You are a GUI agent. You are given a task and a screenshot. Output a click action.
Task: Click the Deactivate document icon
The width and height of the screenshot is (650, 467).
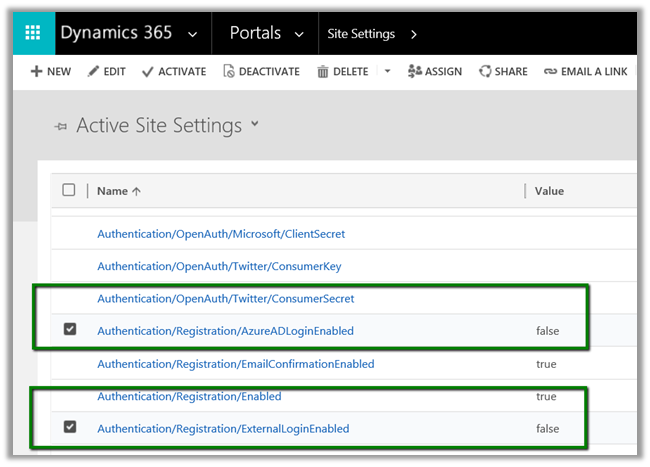(228, 72)
